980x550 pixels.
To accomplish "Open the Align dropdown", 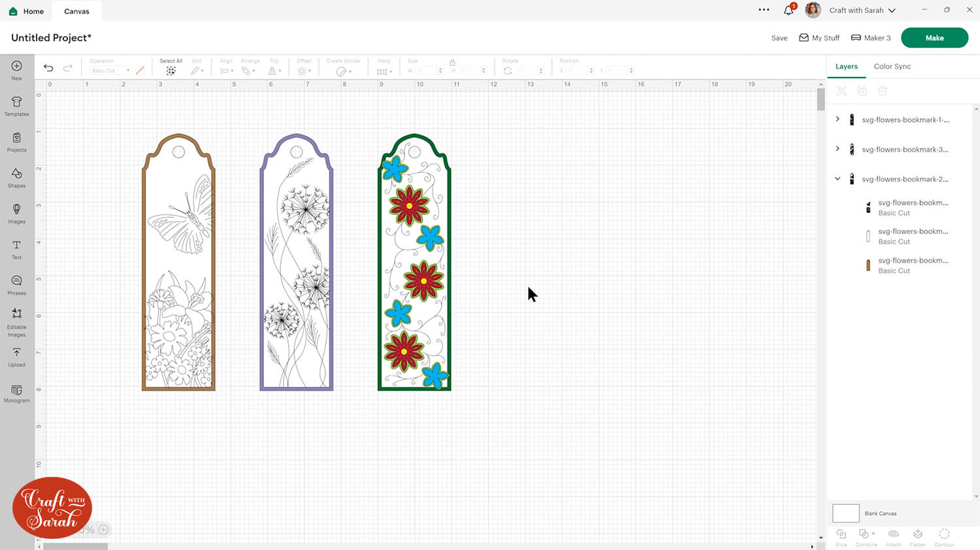I will tap(227, 71).
